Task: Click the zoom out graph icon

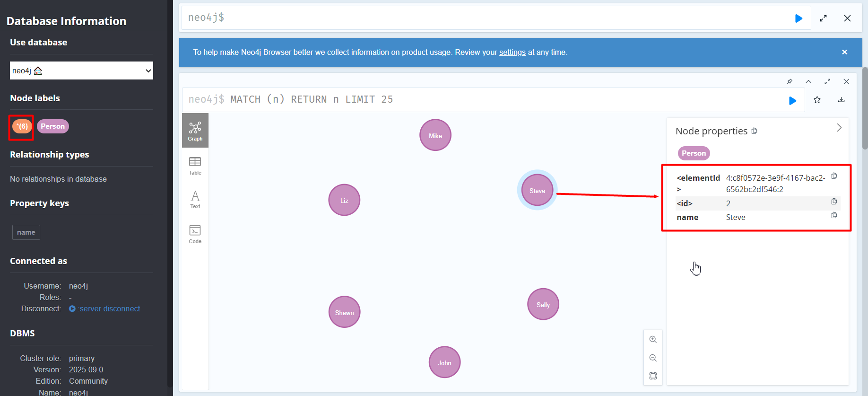Action: pyautogui.click(x=653, y=358)
